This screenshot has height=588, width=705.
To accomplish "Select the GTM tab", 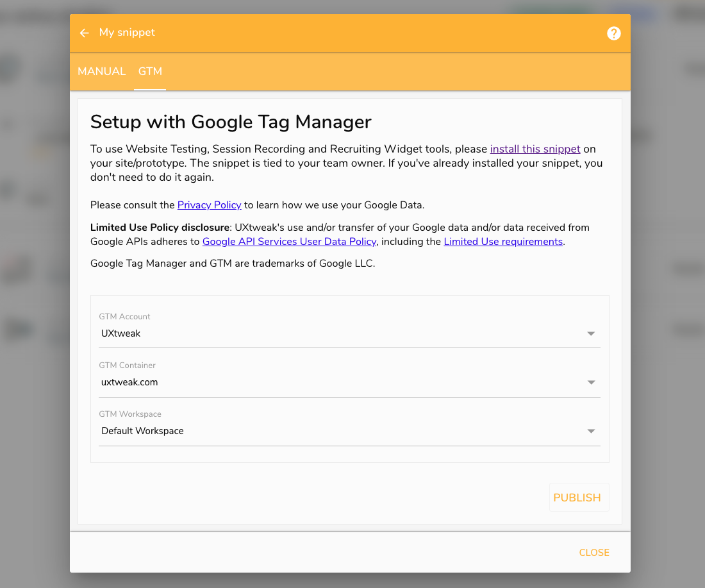I will [x=150, y=72].
